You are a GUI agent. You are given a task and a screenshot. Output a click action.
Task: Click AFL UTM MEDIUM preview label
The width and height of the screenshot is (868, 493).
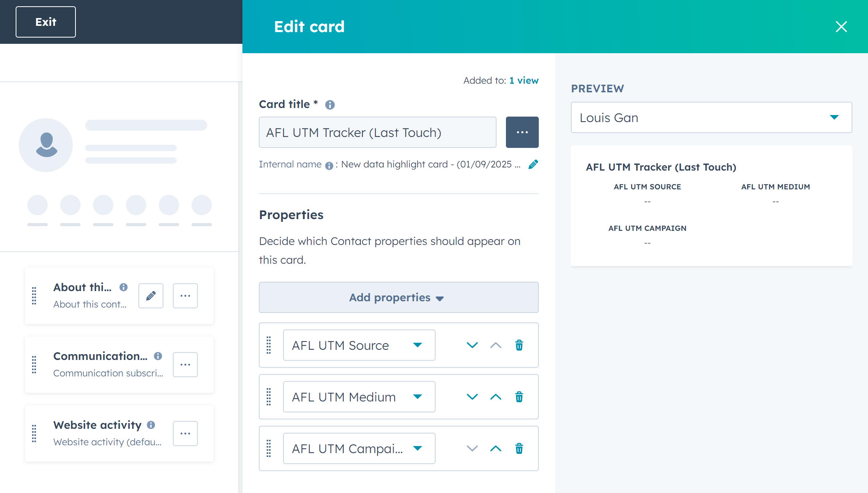(776, 187)
